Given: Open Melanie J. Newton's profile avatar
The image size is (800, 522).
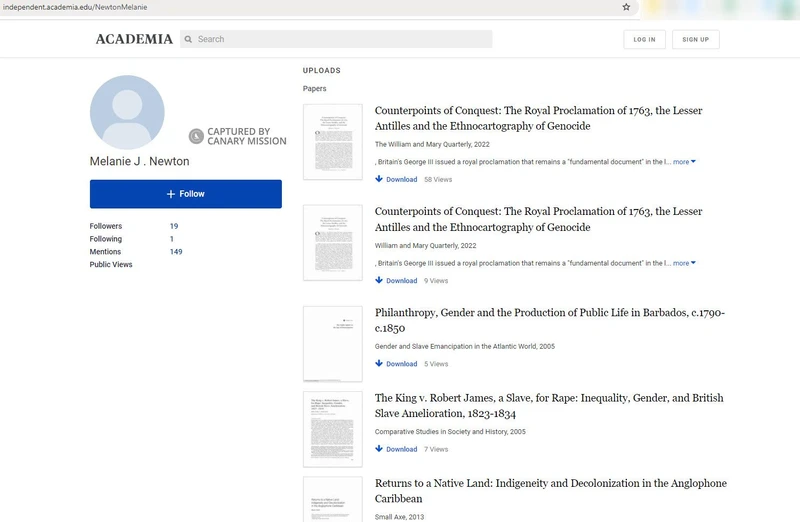Looking at the screenshot, I should point(127,112).
